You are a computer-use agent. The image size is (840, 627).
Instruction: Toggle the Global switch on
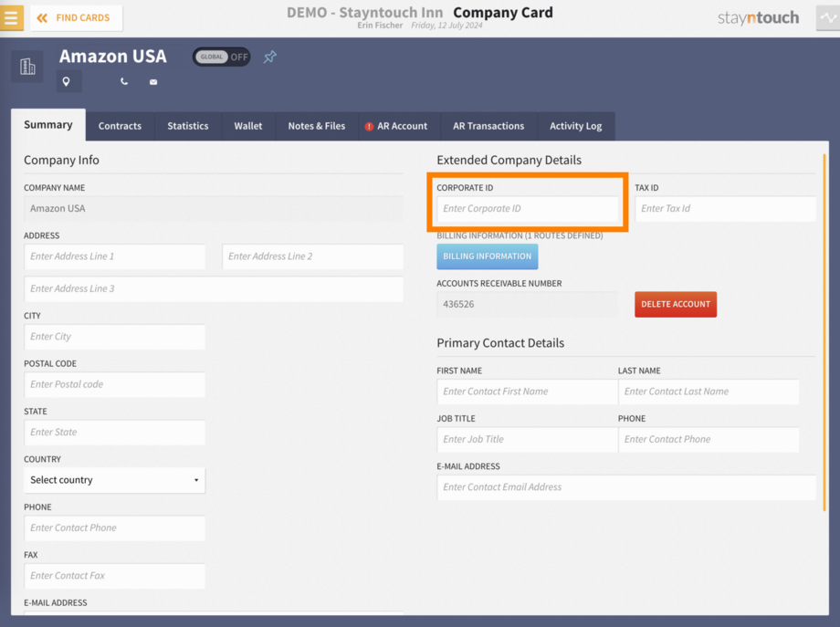pos(221,57)
